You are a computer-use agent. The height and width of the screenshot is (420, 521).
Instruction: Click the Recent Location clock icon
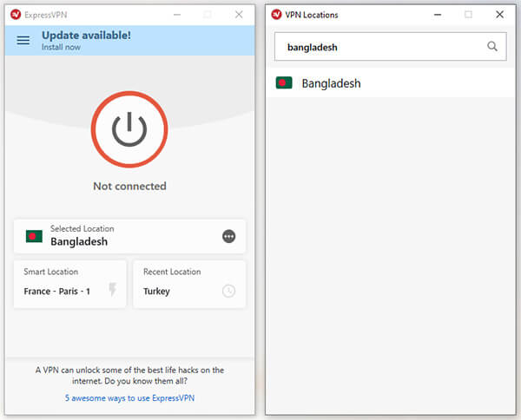tap(228, 291)
